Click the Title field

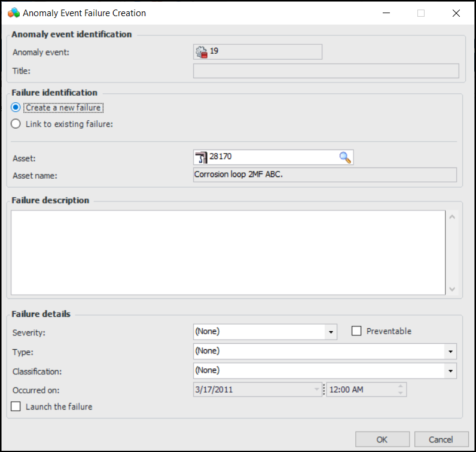[x=326, y=71]
